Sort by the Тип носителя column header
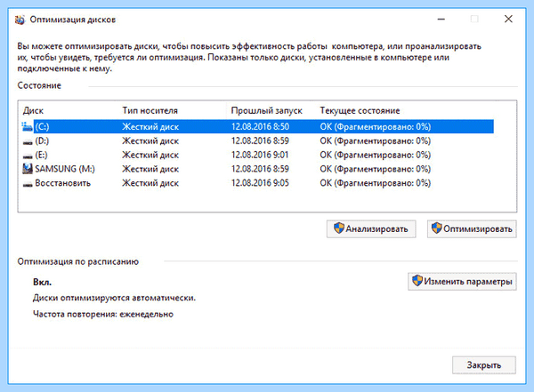The height and width of the screenshot is (392, 534). point(150,110)
